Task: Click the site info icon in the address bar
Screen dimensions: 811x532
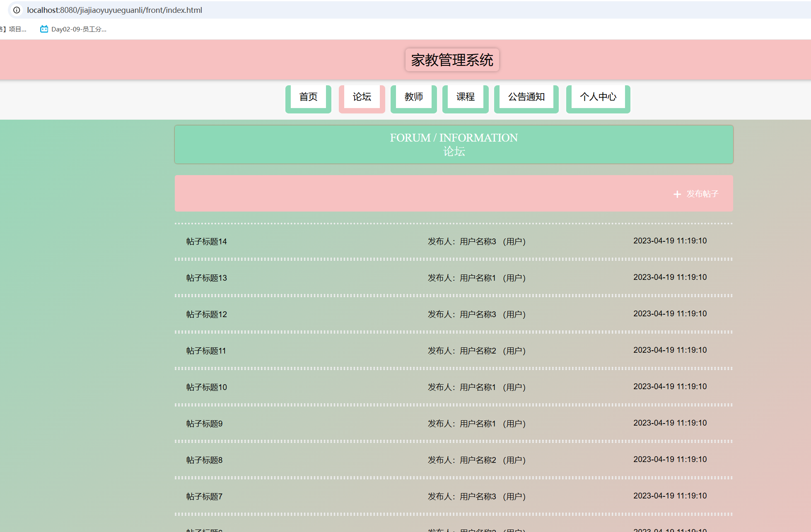Action: pyautogui.click(x=17, y=10)
